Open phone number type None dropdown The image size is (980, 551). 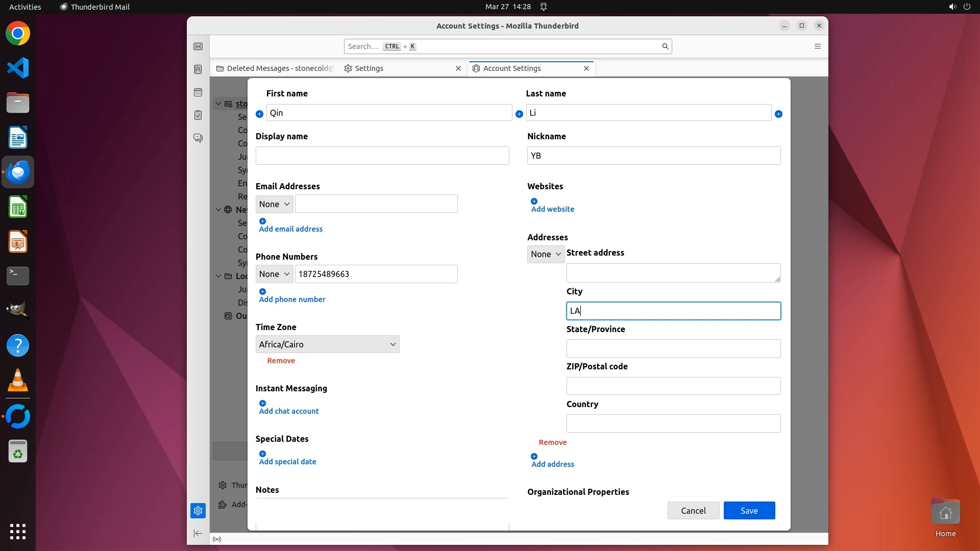click(x=274, y=274)
